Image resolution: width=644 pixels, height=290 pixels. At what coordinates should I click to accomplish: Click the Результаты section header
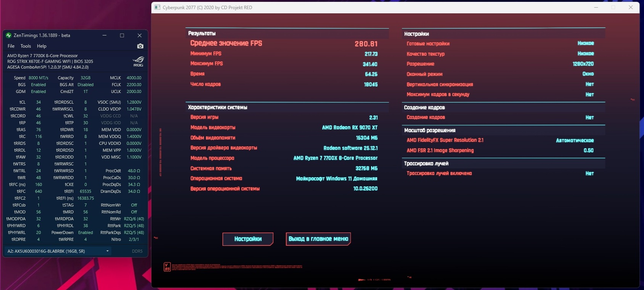click(x=202, y=34)
